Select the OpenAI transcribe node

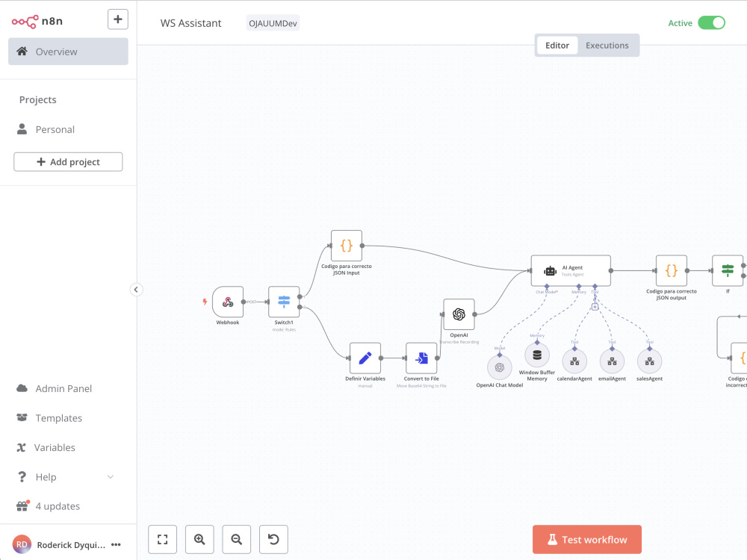459,314
